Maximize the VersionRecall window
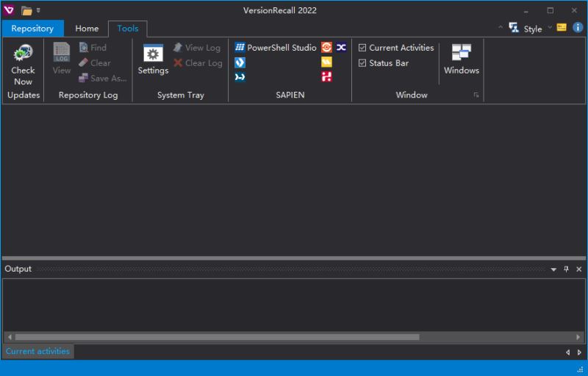 tap(550, 10)
